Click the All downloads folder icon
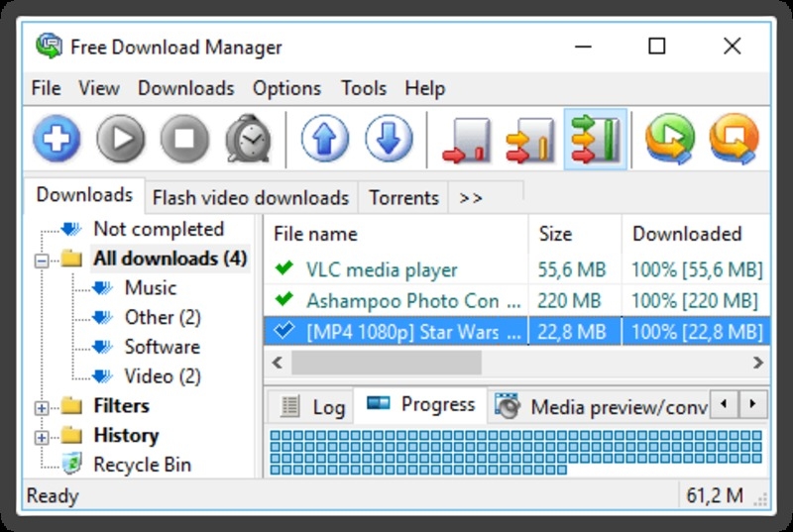This screenshot has width=793, height=532. point(71,259)
